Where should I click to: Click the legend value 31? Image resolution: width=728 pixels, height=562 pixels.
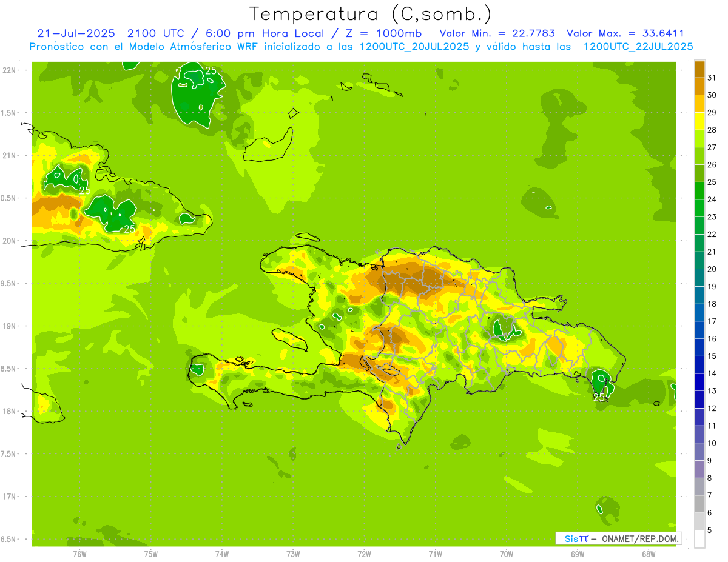(712, 78)
